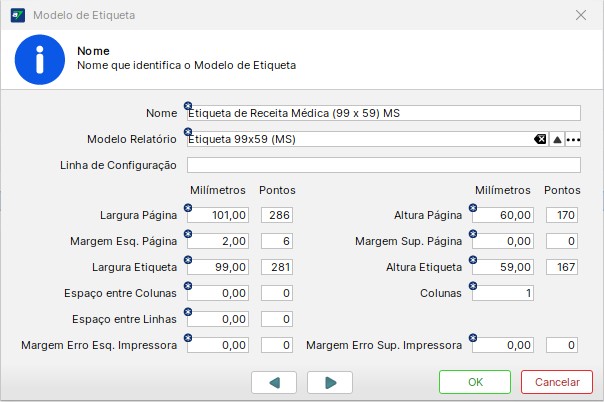Edit Margem Erro Esq. Impressora millimeters field
This screenshot has height=402, width=604.
click(218, 345)
